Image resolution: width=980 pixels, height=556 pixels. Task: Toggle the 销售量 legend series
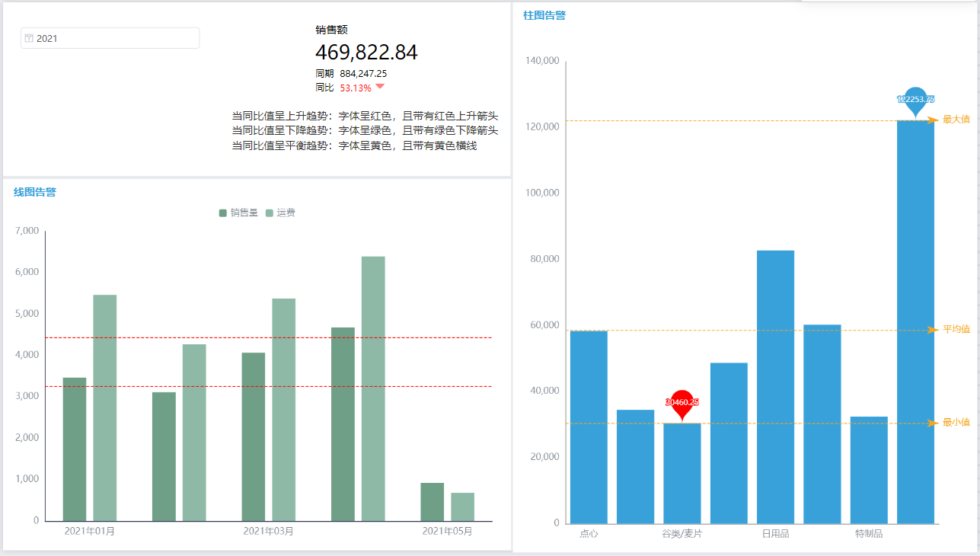pos(238,213)
